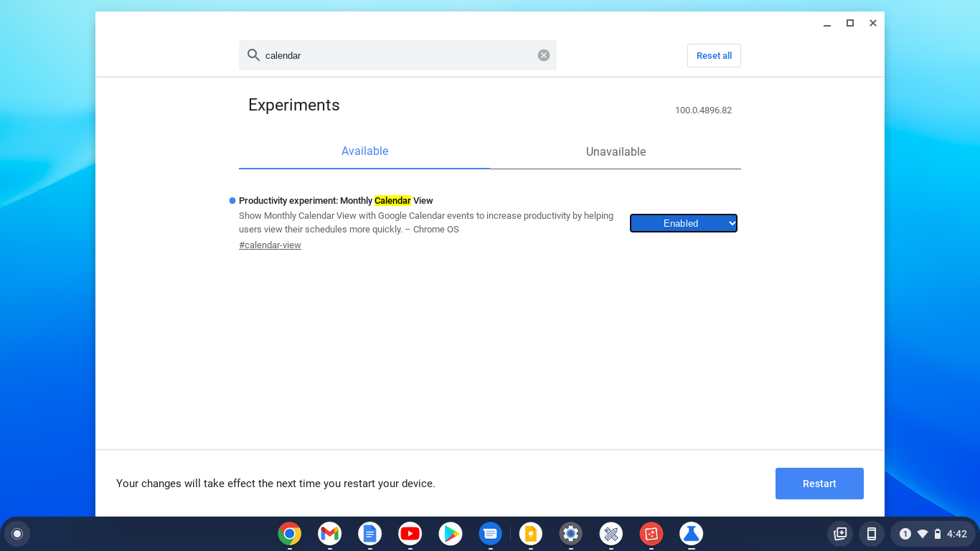Close the Experiments window
980x551 pixels.
click(873, 23)
